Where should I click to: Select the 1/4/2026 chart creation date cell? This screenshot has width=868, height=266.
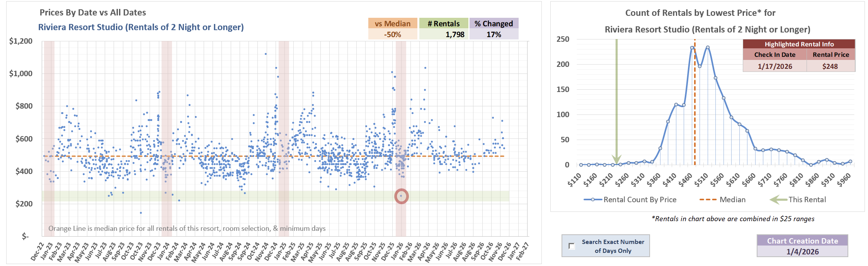(802, 252)
